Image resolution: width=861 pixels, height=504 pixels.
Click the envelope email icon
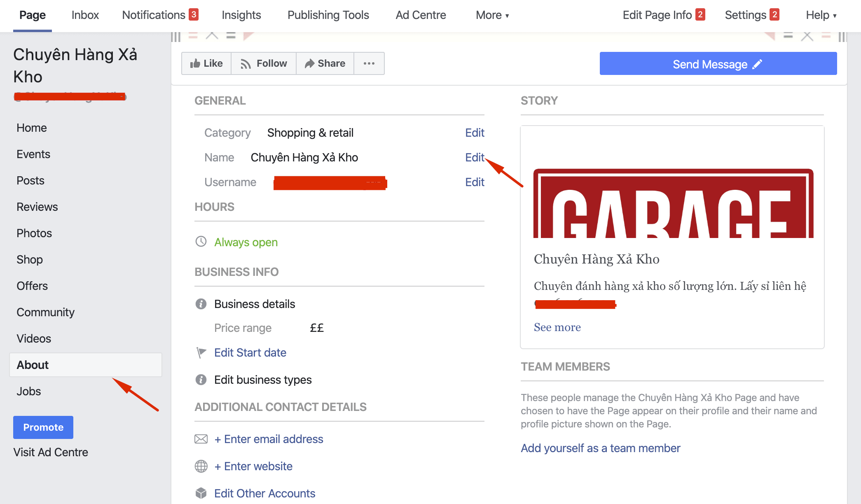(201, 439)
